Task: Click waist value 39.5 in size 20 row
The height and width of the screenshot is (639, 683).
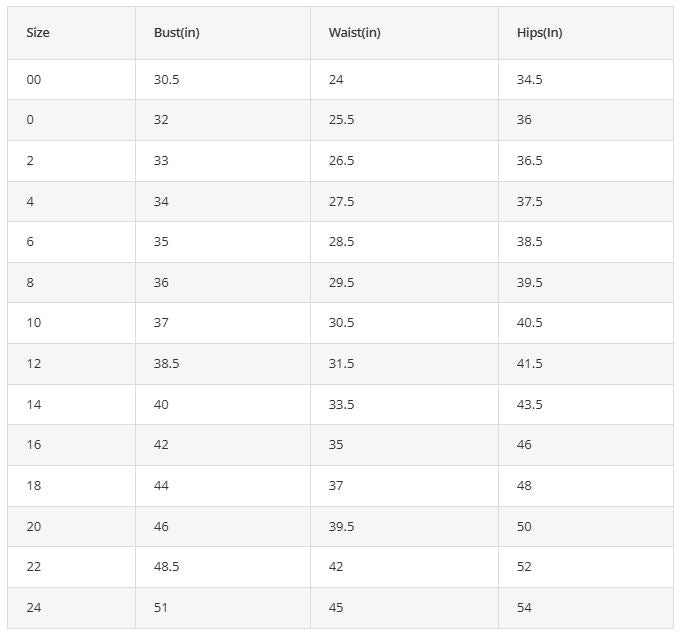Action: (x=341, y=527)
